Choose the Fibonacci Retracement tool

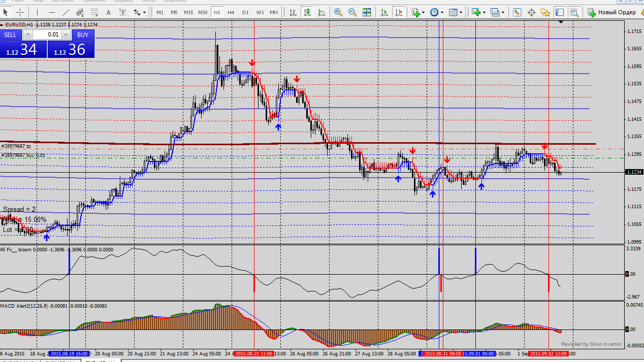(93, 12)
